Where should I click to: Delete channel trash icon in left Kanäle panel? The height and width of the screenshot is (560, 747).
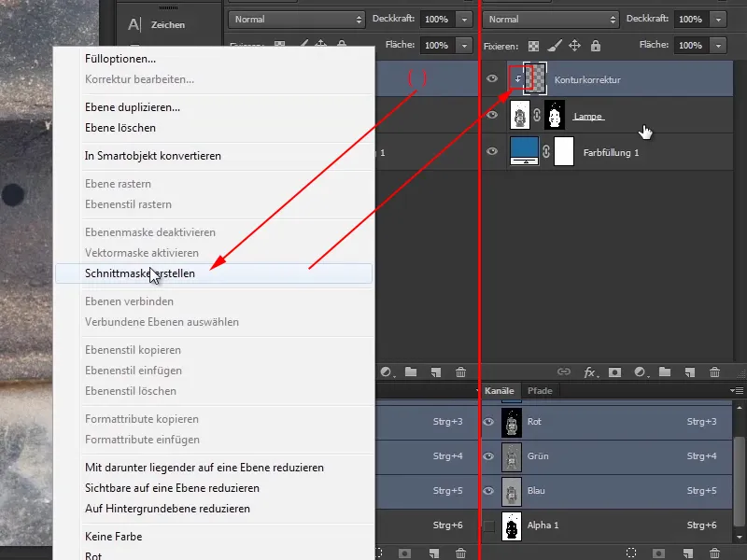460,553
